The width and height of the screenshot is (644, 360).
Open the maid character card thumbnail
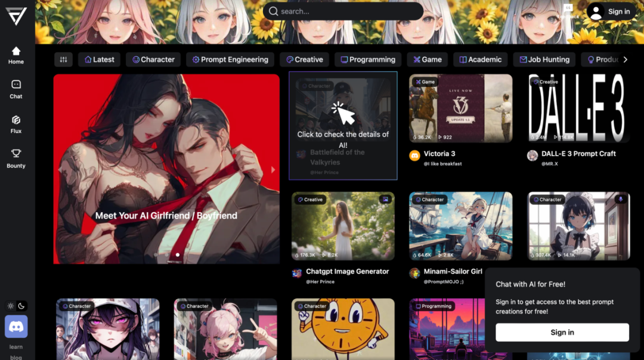pyautogui.click(x=578, y=226)
